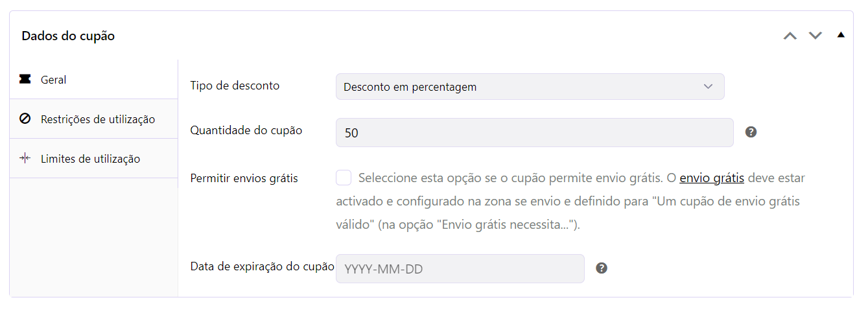Click the Data de expiração do cupão label
This screenshot has height=326, width=868.
coord(262,266)
